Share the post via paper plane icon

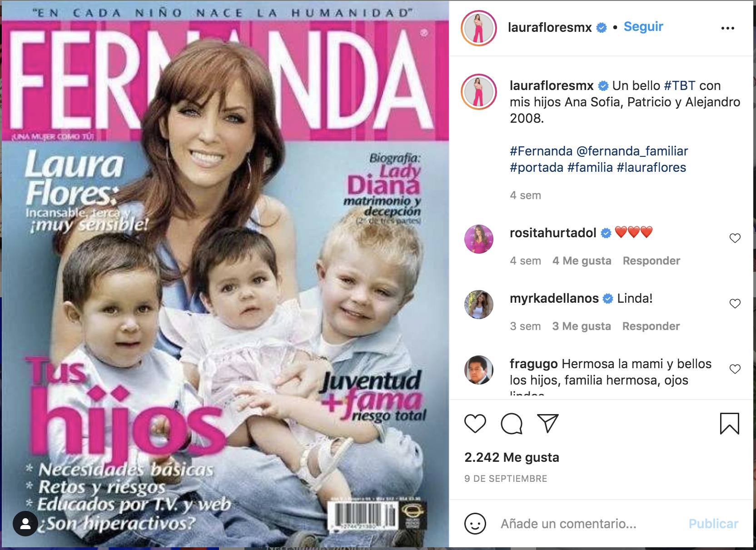[547, 423]
